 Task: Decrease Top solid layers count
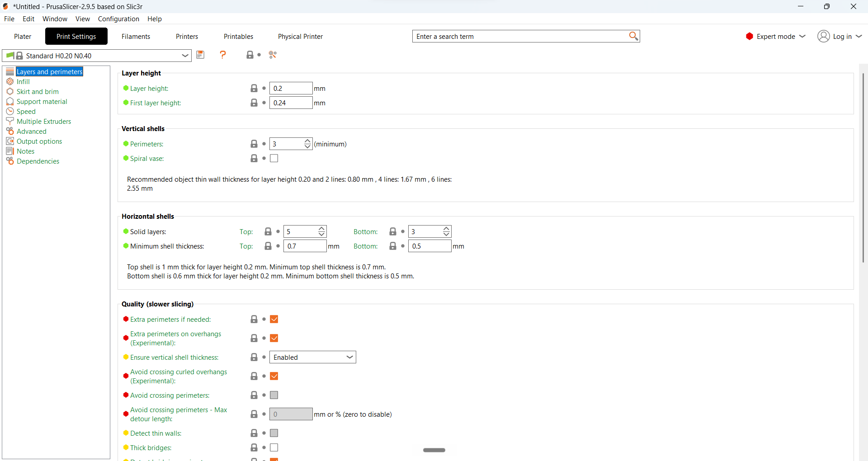tap(321, 234)
